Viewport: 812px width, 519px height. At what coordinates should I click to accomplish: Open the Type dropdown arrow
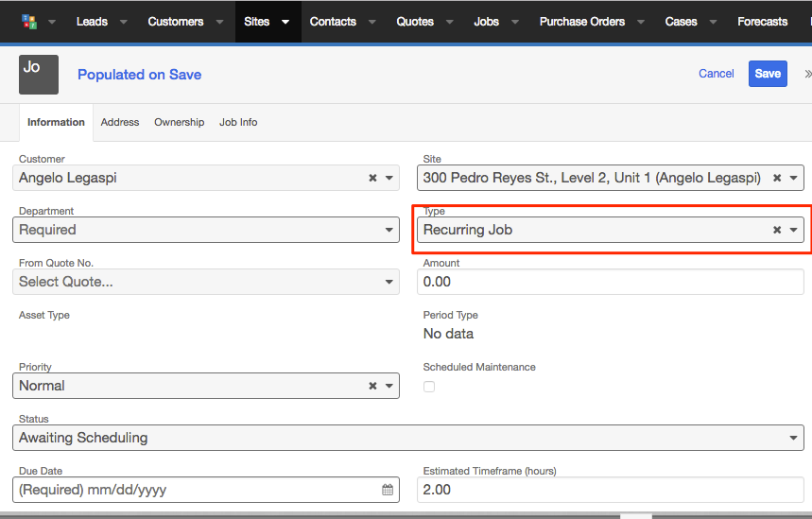[x=793, y=230]
